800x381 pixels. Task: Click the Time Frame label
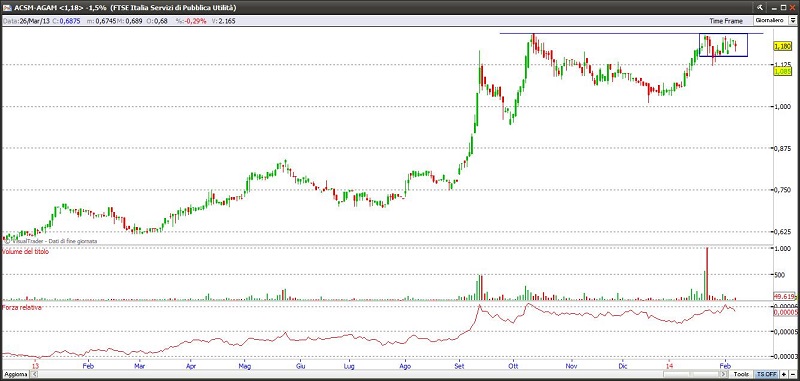(726, 21)
